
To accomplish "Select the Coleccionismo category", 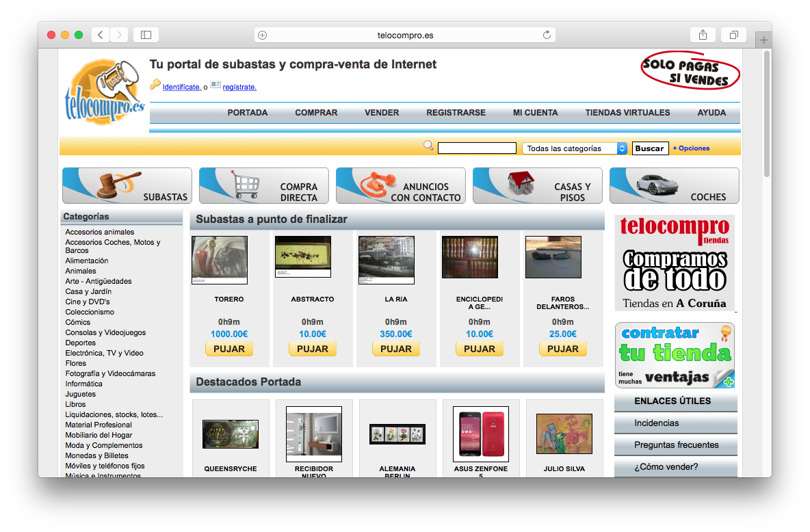I will click(90, 312).
